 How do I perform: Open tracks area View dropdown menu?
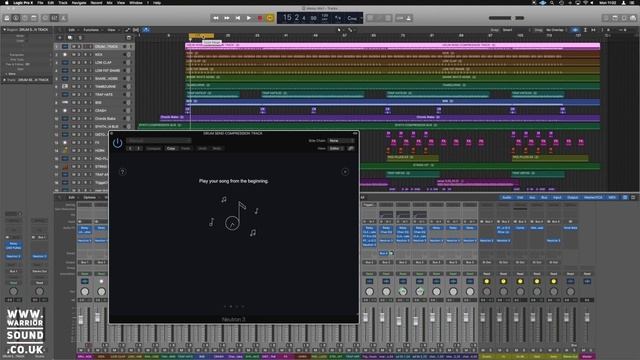click(112, 30)
